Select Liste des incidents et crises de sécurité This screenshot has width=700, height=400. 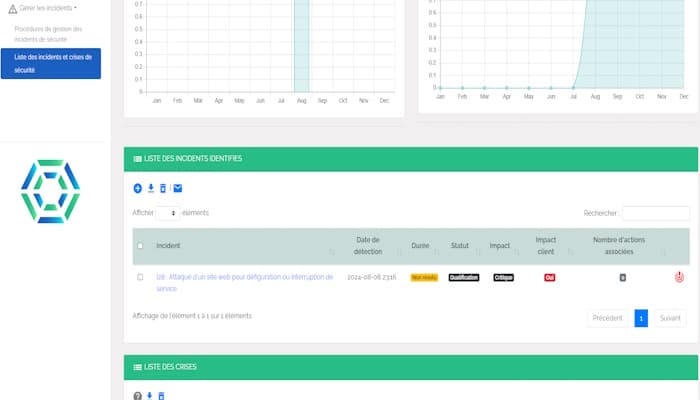tap(51, 63)
